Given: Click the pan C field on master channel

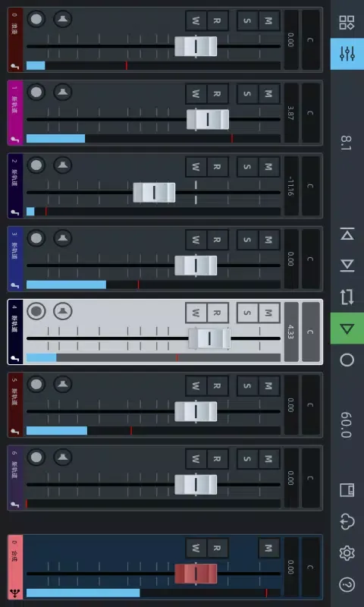Looking at the screenshot, I should (311, 567).
